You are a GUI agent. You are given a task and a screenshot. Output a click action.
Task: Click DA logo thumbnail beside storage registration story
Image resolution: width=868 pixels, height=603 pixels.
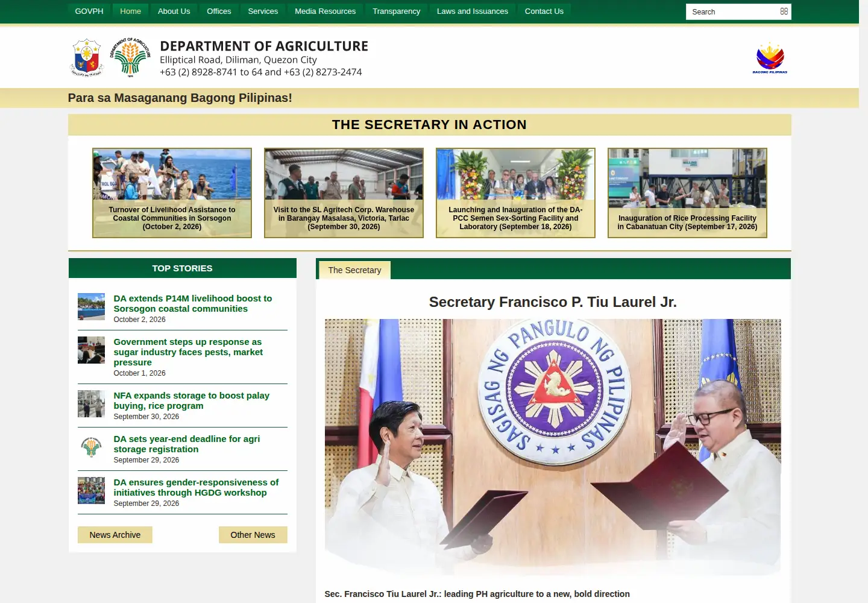[91, 447]
